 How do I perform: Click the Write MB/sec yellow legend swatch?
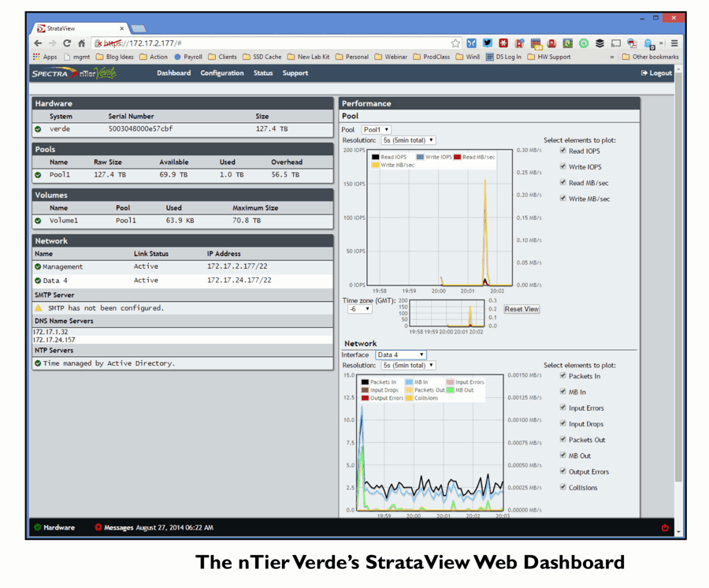coord(375,165)
